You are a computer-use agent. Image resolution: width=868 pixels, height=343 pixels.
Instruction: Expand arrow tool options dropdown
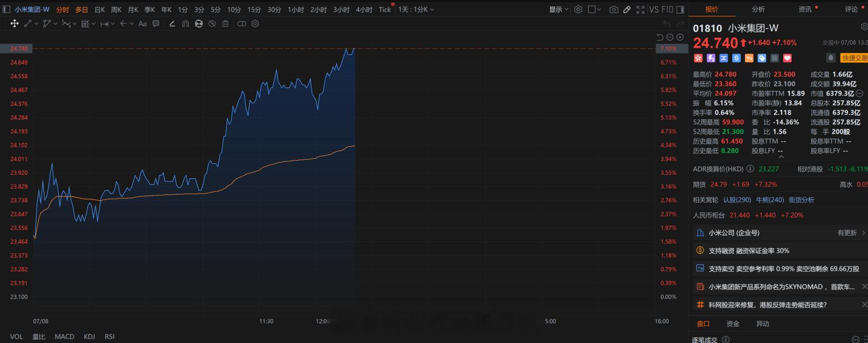point(131,24)
